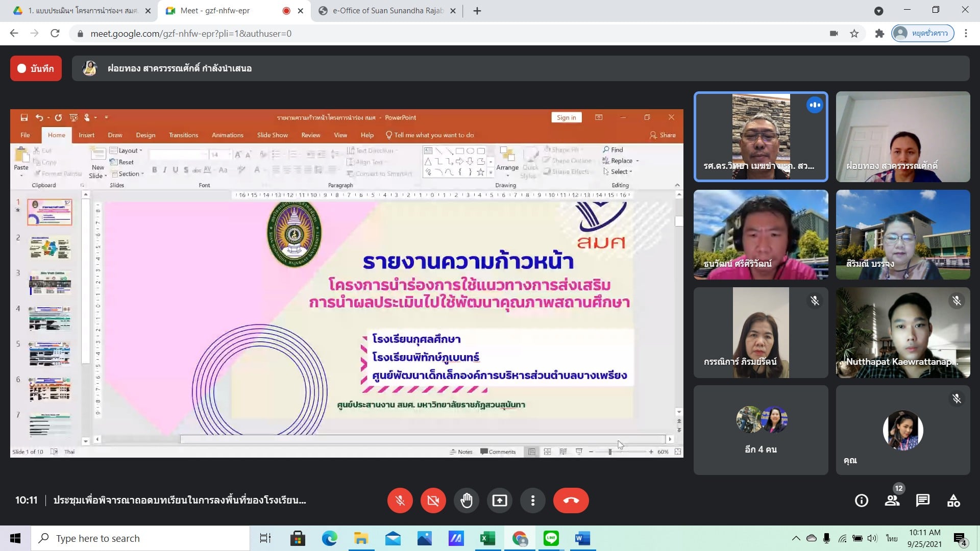
Task: Click the raise hand icon
Action: point(466,500)
